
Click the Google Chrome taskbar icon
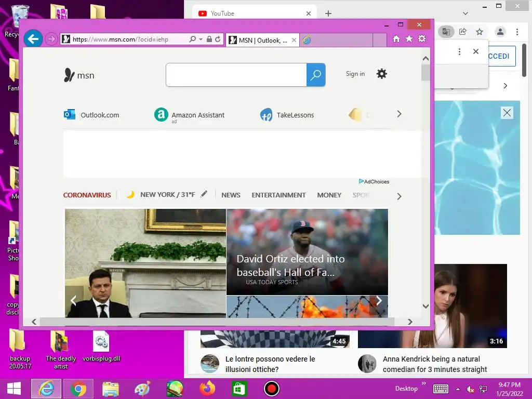point(78,389)
